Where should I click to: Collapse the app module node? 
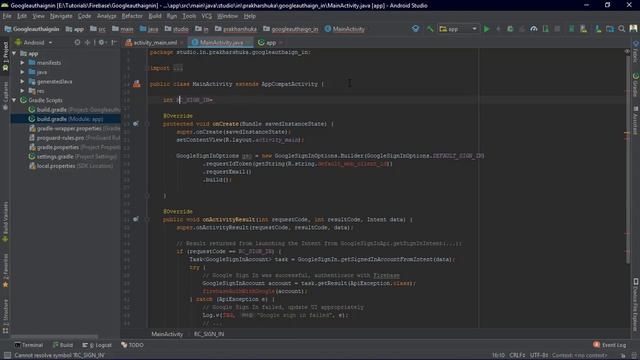click(15, 53)
